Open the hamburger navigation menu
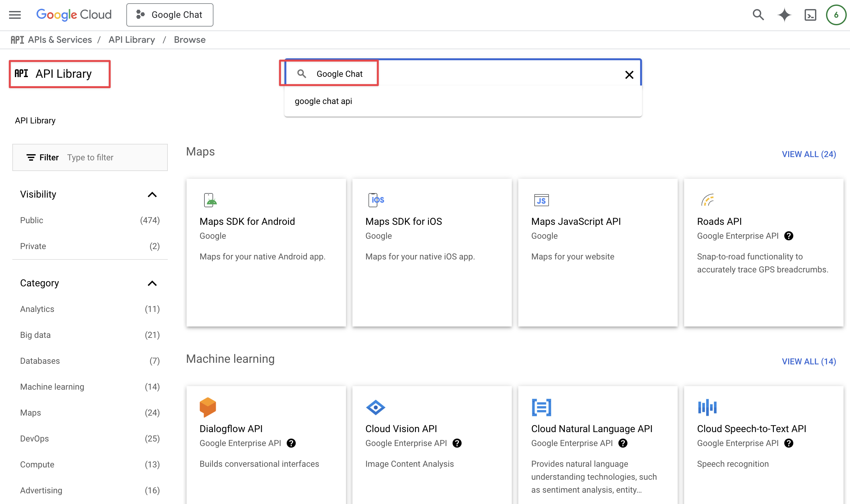The image size is (850, 504). (15, 15)
